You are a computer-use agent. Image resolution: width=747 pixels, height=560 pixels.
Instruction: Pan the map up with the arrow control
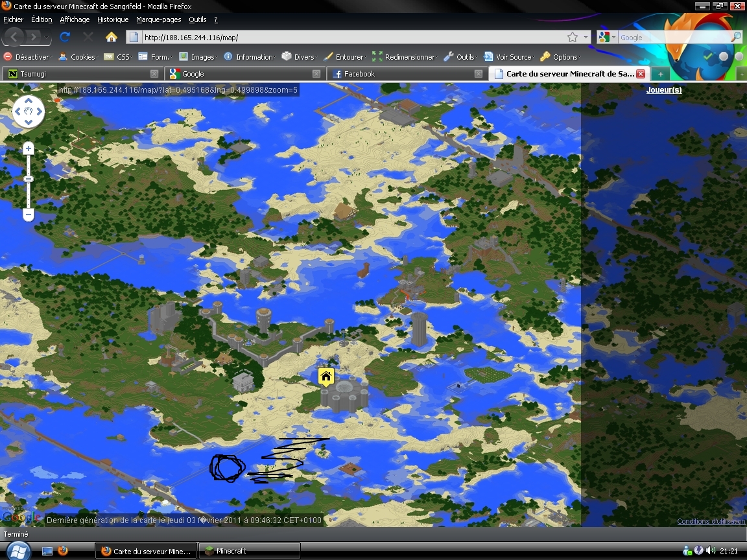pyautogui.click(x=28, y=100)
